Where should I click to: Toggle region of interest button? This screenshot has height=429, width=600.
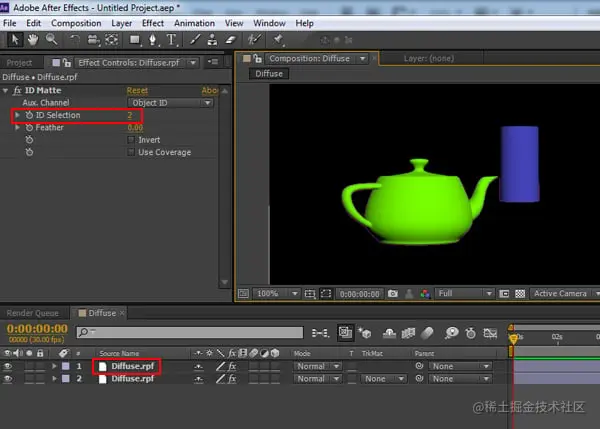tap(326, 294)
